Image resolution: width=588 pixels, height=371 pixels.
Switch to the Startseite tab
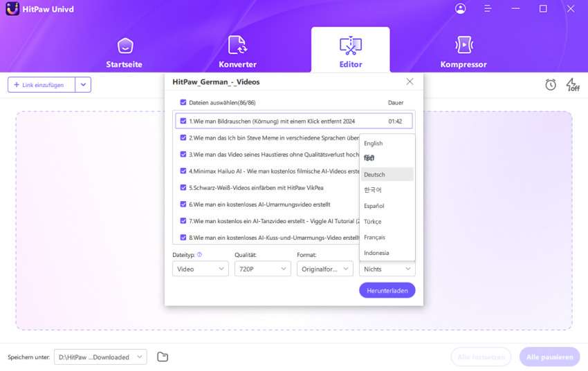(124, 52)
